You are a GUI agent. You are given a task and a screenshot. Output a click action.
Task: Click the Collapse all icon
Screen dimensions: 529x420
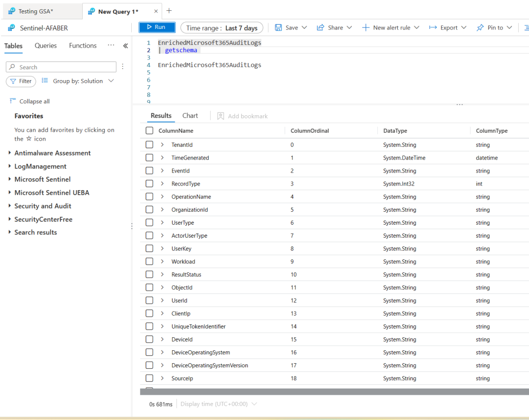(x=13, y=101)
